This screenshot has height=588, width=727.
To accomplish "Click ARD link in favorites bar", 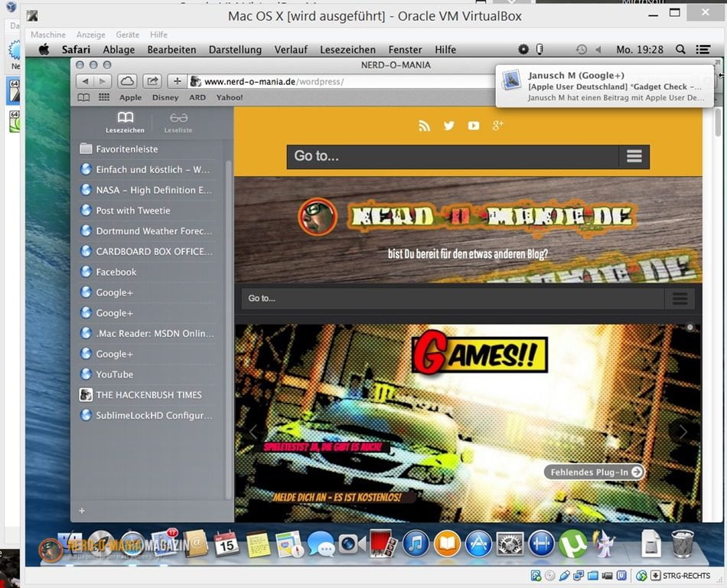I will point(197,97).
